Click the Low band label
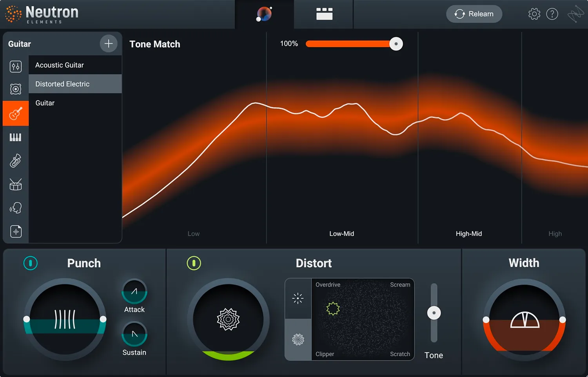The width and height of the screenshot is (588, 377). click(x=194, y=234)
